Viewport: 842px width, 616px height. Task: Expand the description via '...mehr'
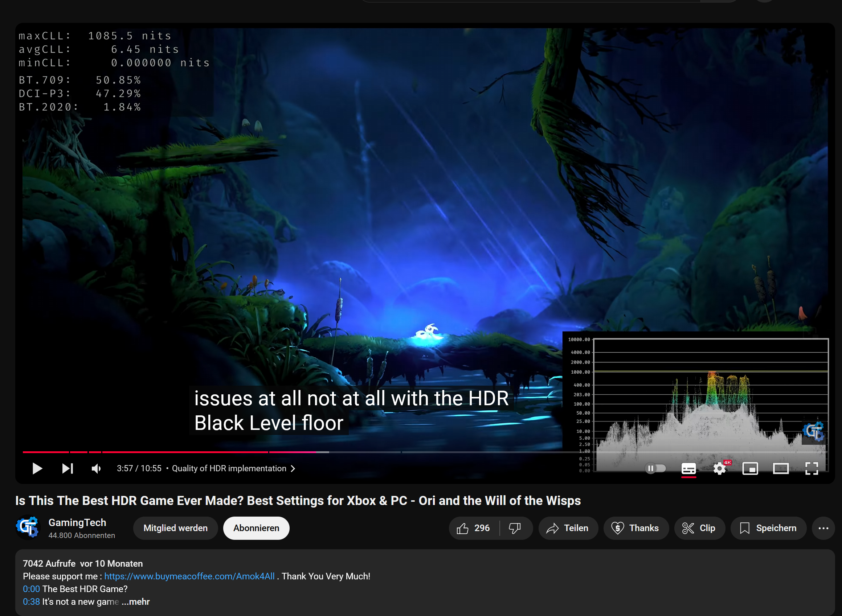click(x=136, y=601)
